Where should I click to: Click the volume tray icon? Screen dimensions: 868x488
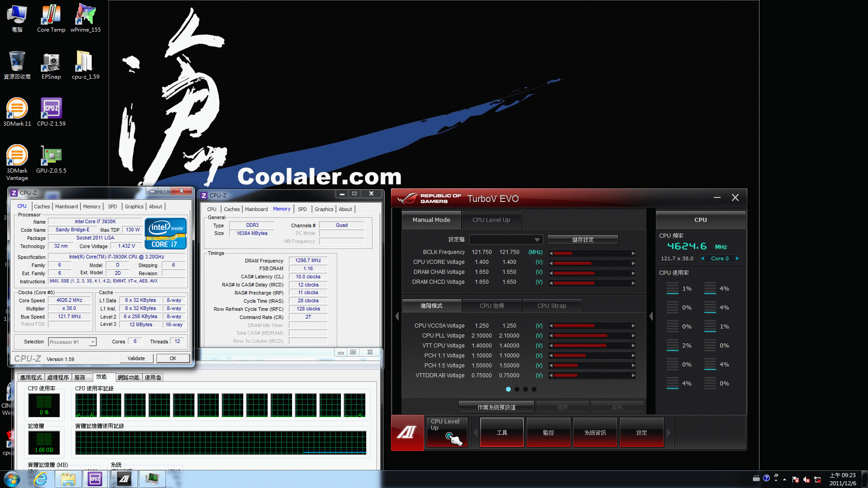[x=806, y=479]
